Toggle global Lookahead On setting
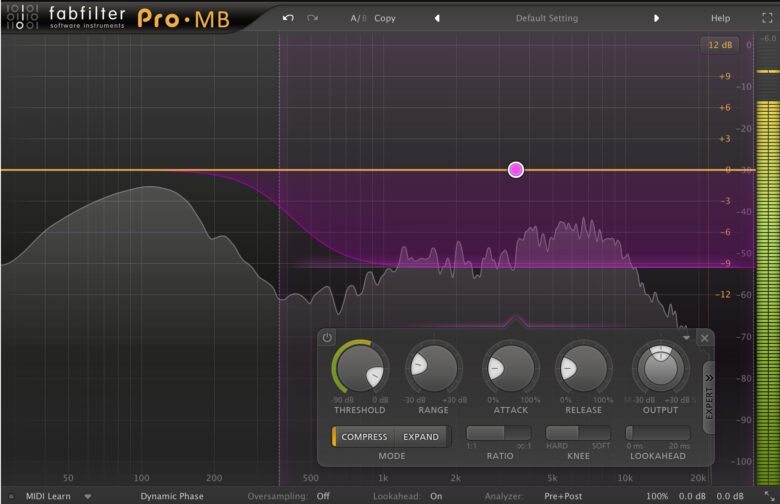The height and width of the screenshot is (504, 780). coord(436,496)
